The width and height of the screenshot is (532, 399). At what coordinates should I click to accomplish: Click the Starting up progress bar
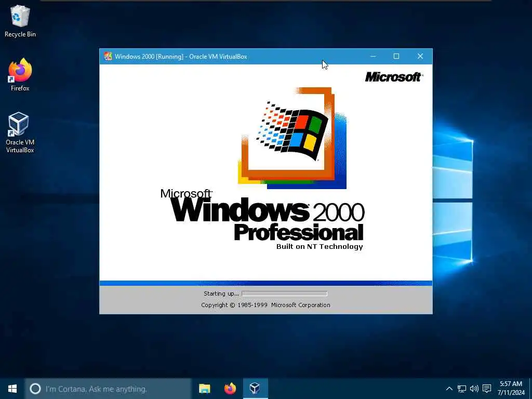[x=285, y=294]
